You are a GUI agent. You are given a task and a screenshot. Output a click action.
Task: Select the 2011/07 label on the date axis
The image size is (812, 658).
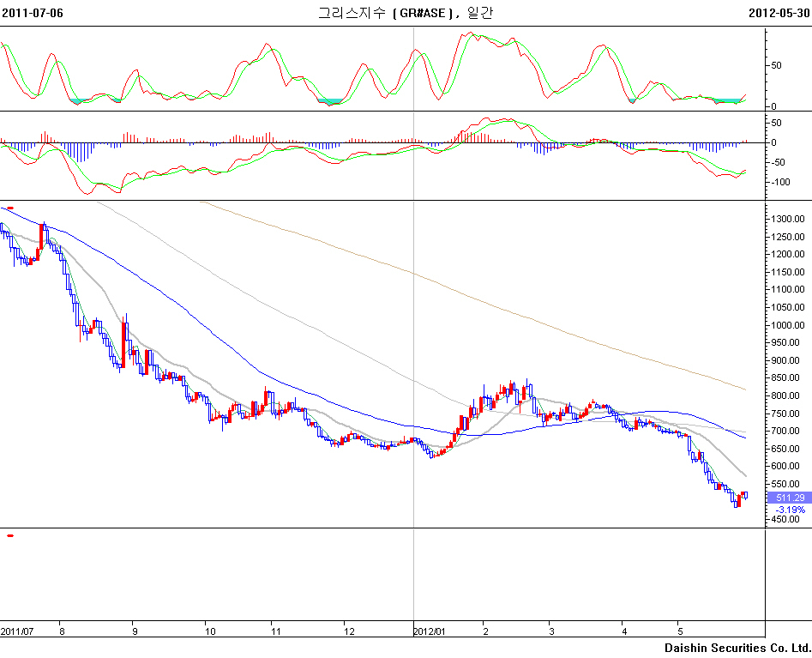17,631
